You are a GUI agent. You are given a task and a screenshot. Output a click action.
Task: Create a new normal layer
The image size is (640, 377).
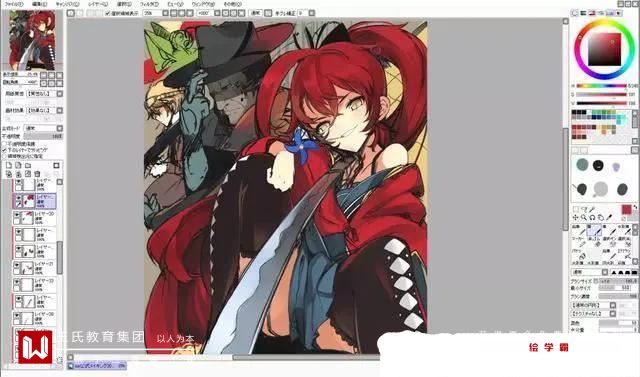point(9,165)
